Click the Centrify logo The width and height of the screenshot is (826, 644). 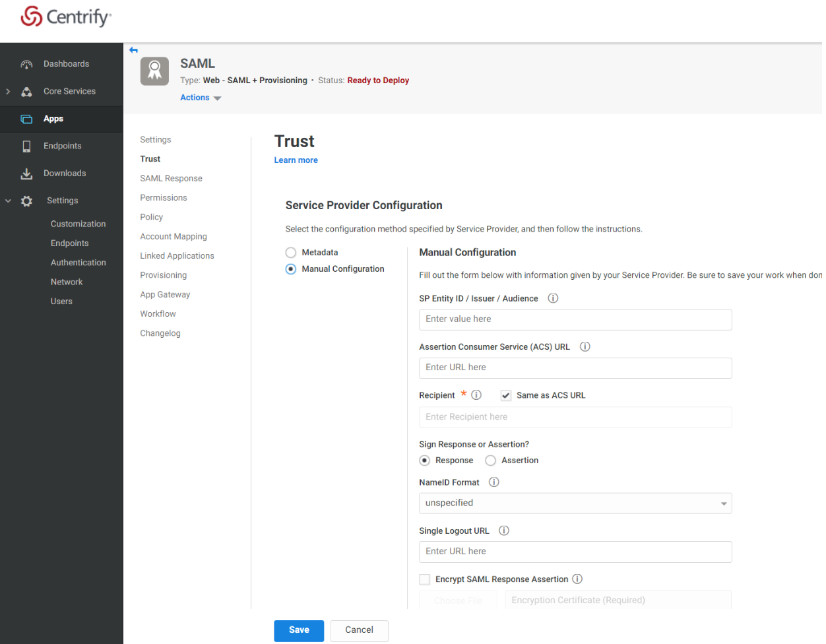pyautogui.click(x=66, y=16)
